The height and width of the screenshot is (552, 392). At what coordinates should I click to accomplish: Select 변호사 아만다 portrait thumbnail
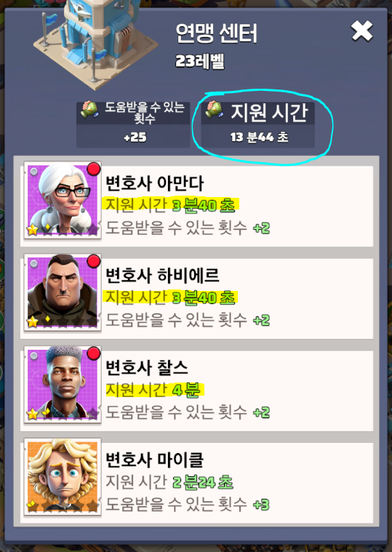[63, 201]
